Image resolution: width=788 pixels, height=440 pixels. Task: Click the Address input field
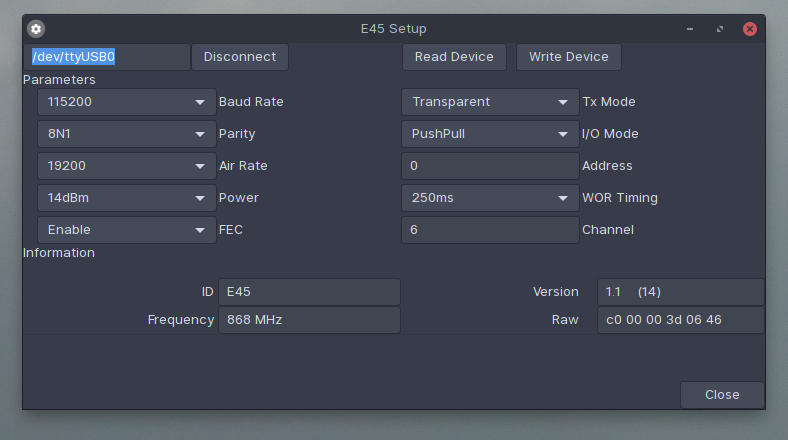[490, 166]
